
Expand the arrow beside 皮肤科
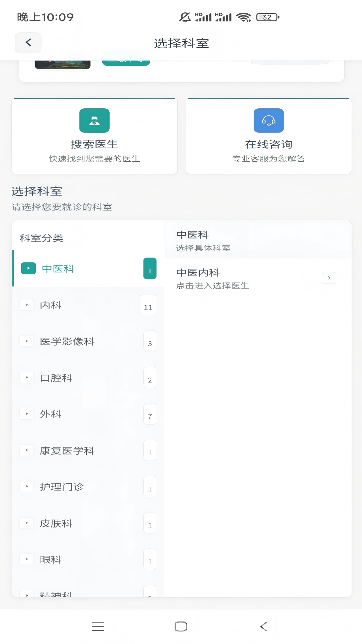click(27, 523)
